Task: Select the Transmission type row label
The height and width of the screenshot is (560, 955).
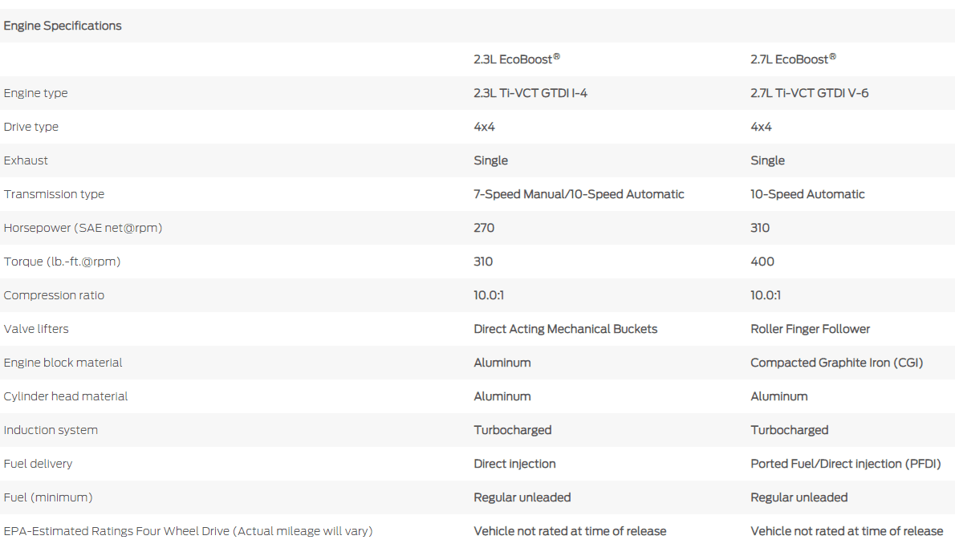Action: (54, 194)
